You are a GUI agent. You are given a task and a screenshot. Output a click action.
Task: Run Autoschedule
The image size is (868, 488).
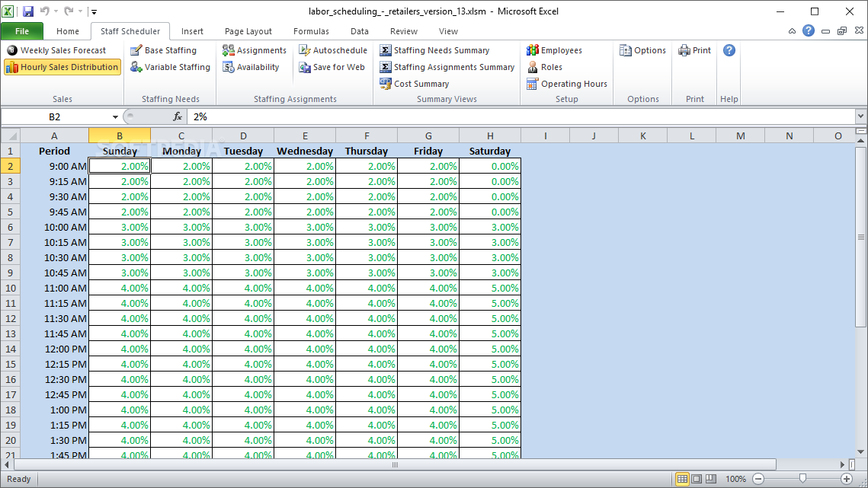[333, 50]
